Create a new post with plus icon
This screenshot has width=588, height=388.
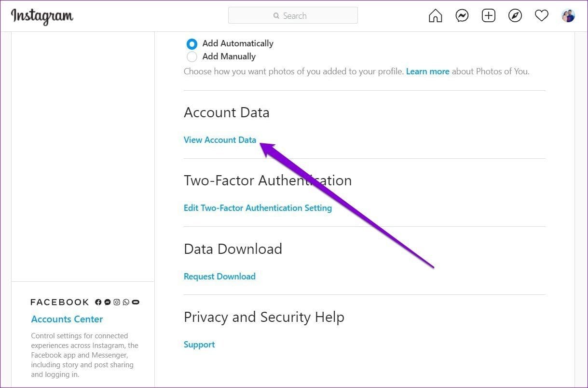click(489, 16)
